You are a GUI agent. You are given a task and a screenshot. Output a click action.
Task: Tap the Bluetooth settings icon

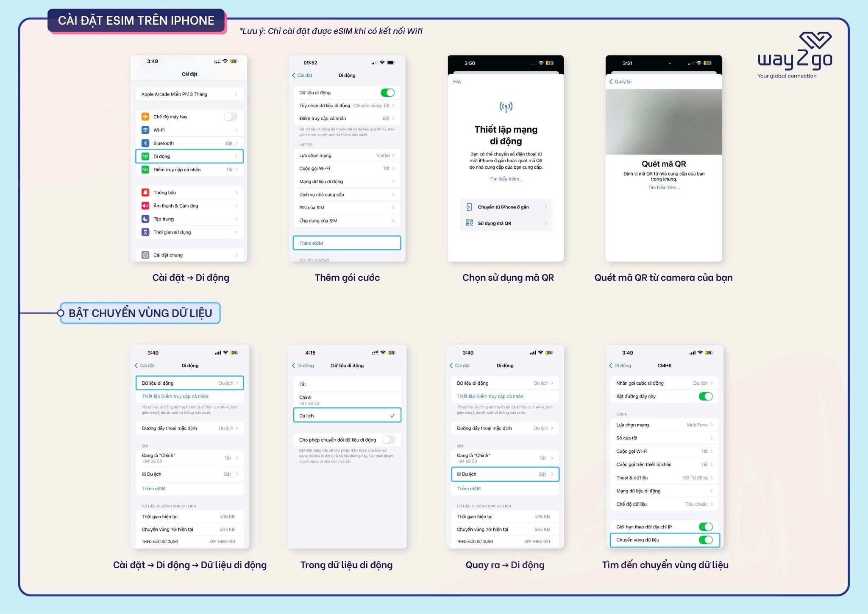[145, 143]
